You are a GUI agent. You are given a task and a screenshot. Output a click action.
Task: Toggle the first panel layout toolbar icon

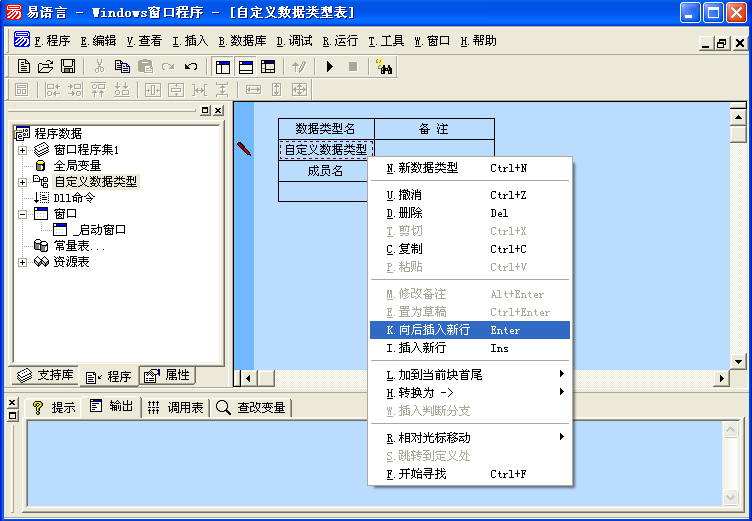(223, 67)
